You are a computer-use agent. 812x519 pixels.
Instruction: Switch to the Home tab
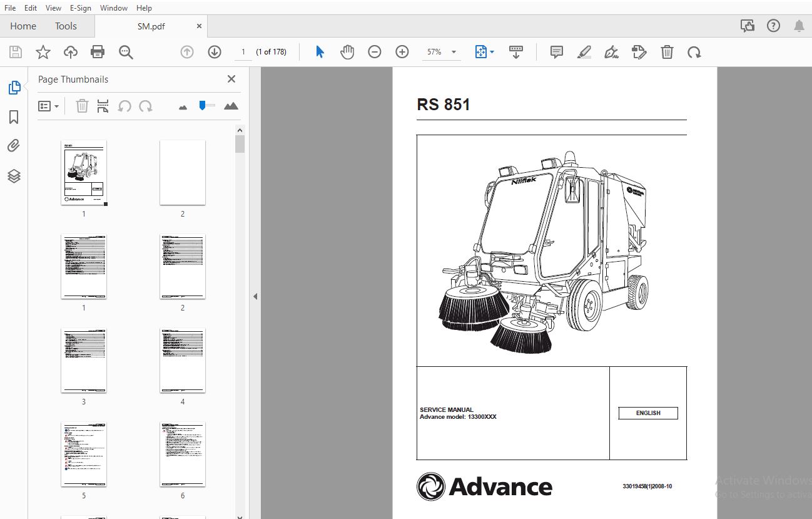(x=23, y=26)
